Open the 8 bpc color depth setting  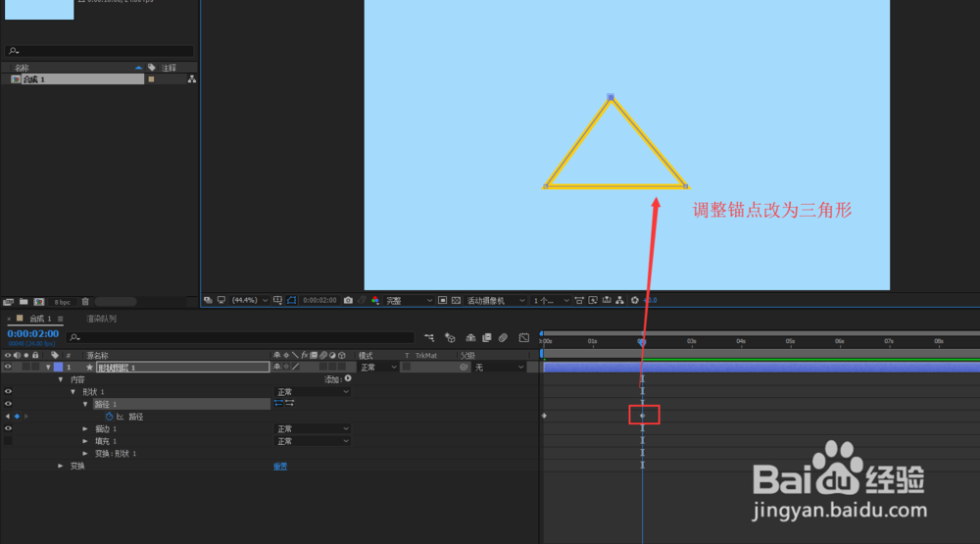[62, 302]
